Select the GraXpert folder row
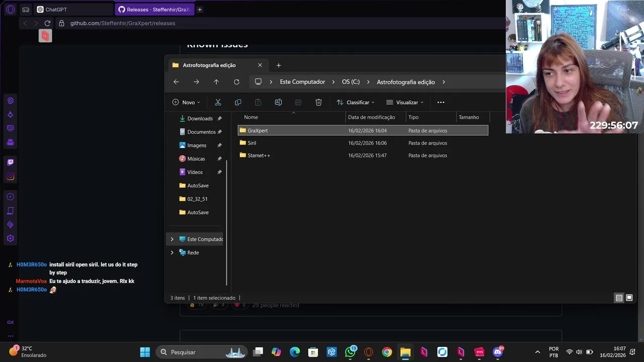Image resolution: width=644 pixels, height=362 pixels. pyautogui.click(x=363, y=130)
